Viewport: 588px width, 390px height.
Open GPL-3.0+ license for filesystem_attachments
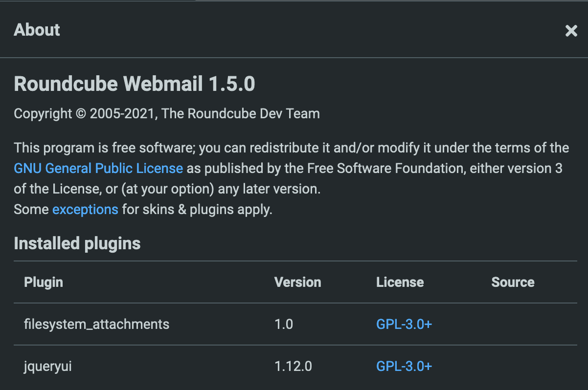click(x=404, y=324)
